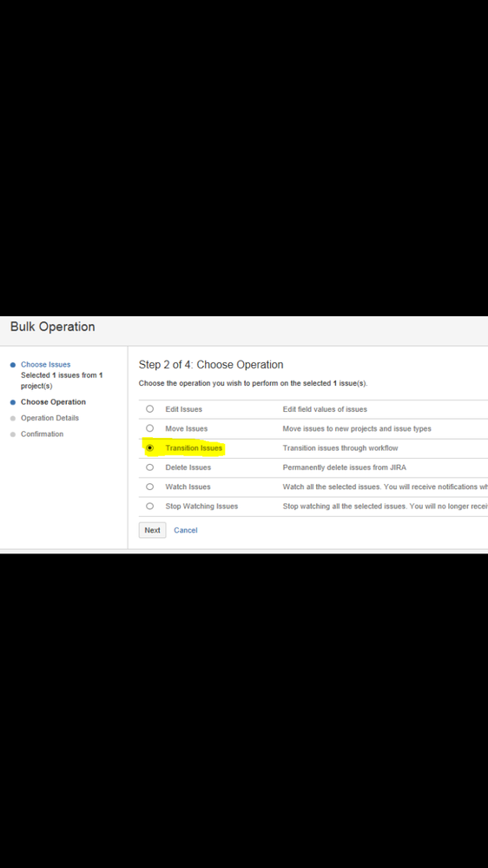The height and width of the screenshot is (868, 488).
Task: Click the Edit Issues label
Action: (184, 409)
